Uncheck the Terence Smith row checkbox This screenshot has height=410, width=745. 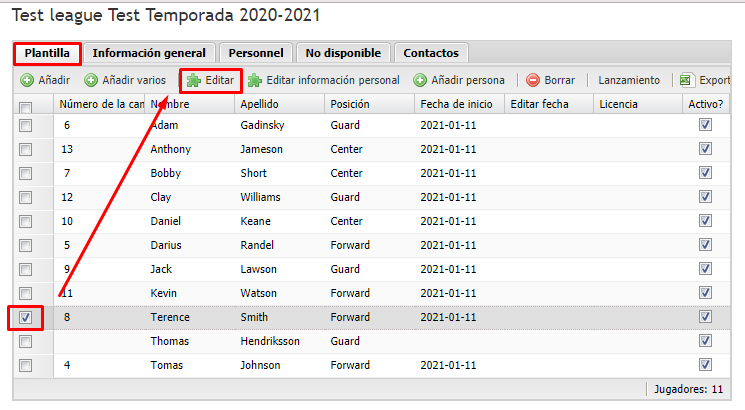pyautogui.click(x=26, y=317)
